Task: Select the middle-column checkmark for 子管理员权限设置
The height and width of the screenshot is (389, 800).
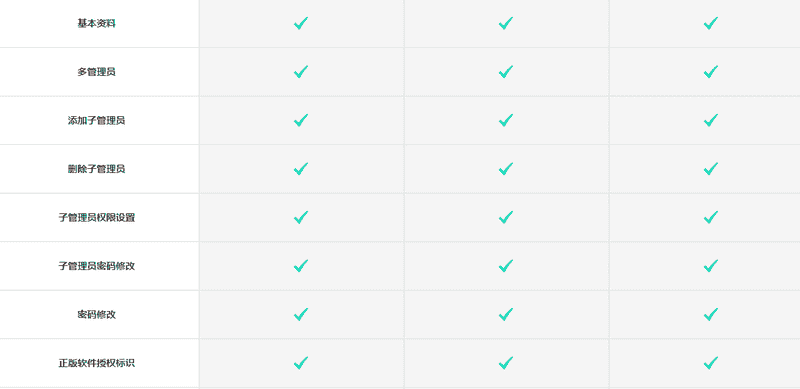Action: (x=506, y=217)
